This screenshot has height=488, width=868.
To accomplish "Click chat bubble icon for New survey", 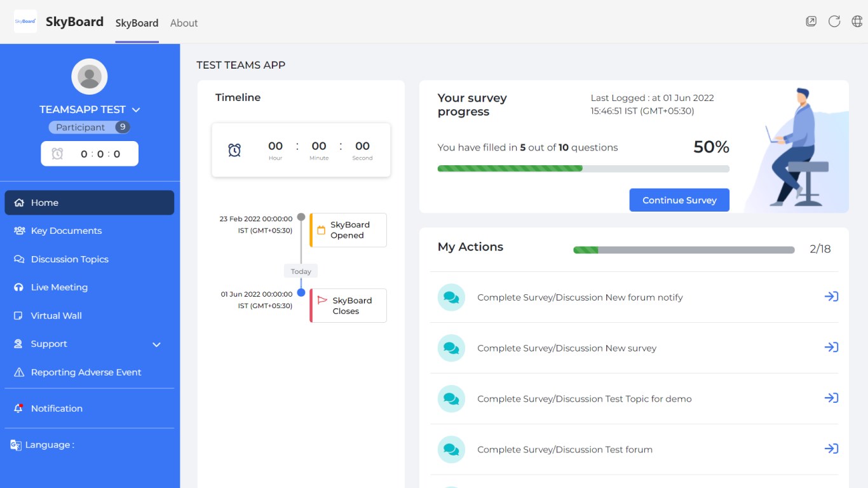I will (x=451, y=348).
